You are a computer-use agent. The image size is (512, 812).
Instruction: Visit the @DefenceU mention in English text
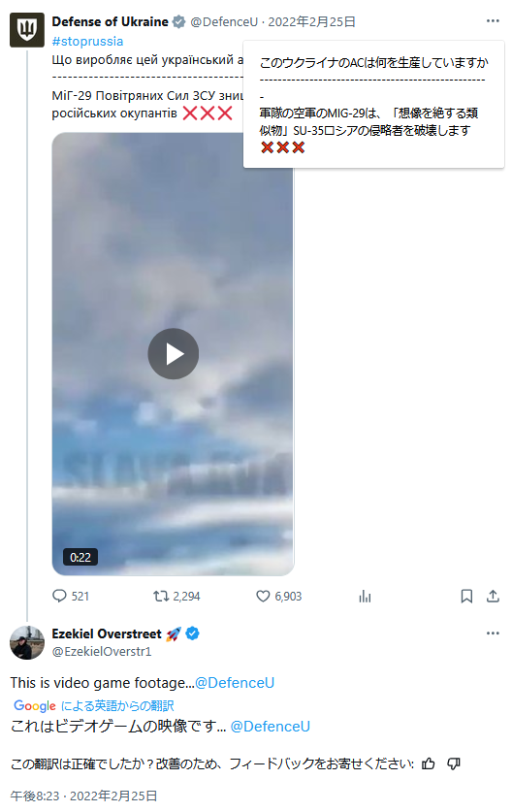point(235,683)
